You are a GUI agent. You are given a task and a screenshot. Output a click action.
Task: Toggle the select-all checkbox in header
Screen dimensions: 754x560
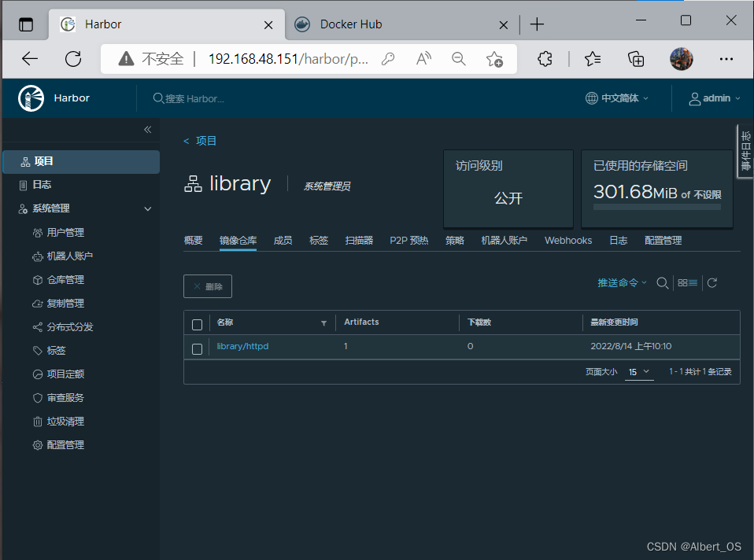[x=197, y=325]
